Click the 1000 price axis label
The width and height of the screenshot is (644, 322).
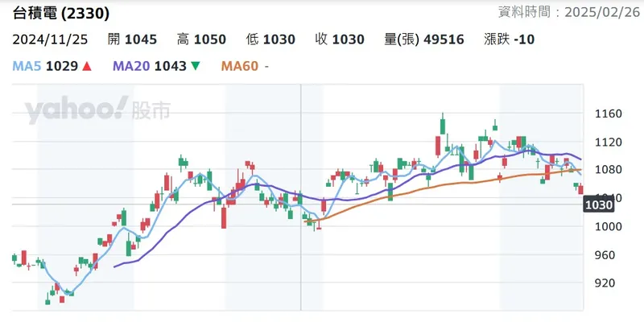coord(609,227)
